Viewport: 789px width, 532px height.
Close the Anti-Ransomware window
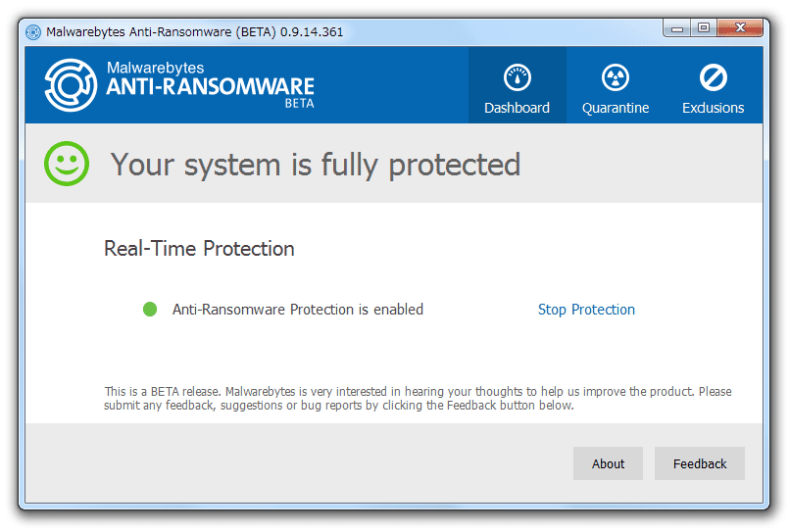pos(740,28)
